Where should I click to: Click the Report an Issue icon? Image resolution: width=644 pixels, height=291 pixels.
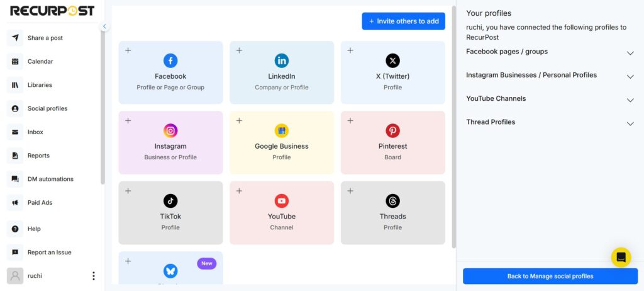point(15,253)
